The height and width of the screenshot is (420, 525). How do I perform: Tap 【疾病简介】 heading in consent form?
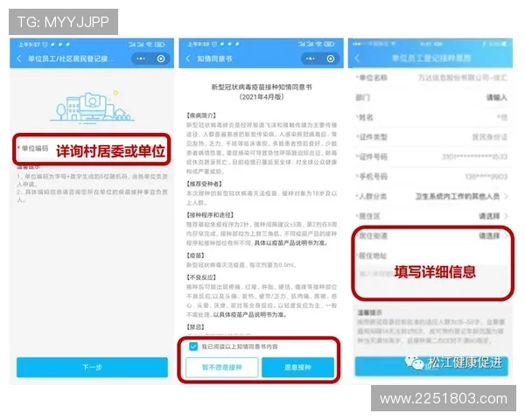[201, 115]
